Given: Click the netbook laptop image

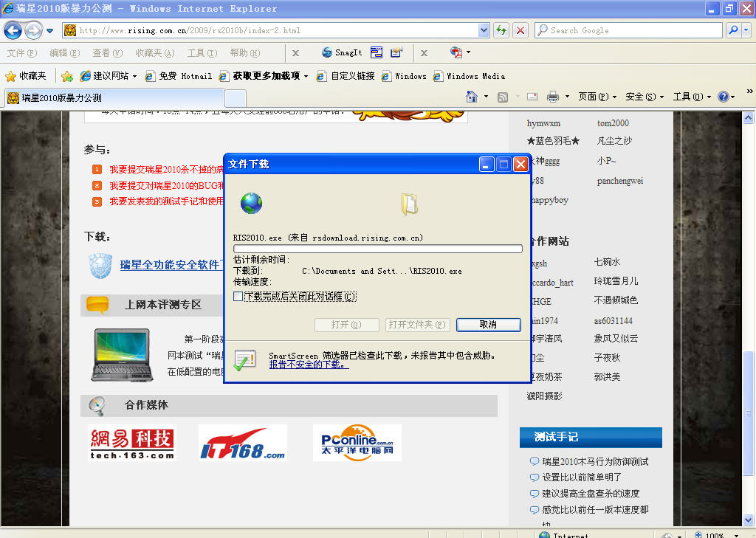Looking at the screenshot, I should (x=122, y=355).
